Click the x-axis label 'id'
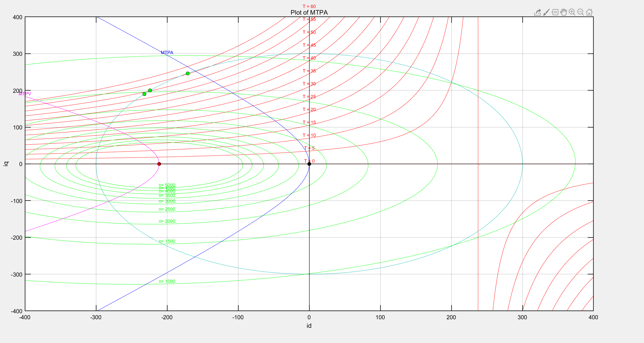Image resolution: width=644 pixels, height=343 pixels. pyautogui.click(x=309, y=326)
